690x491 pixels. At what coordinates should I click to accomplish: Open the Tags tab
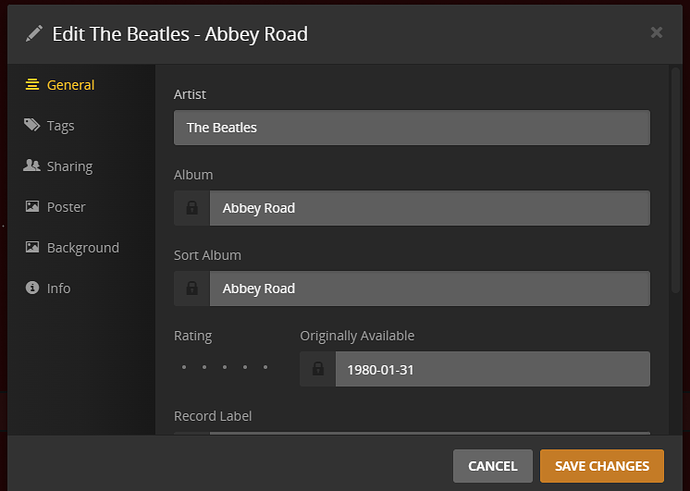(x=60, y=126)
